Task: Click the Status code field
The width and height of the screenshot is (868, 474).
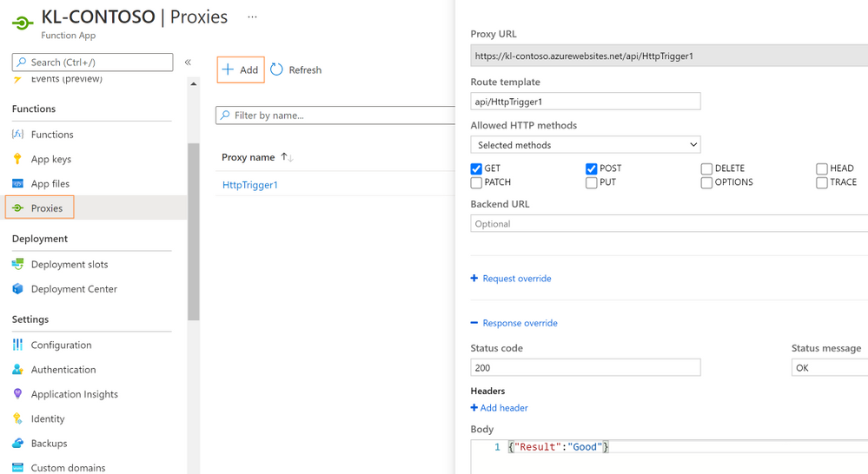Action: pos(585,367)
